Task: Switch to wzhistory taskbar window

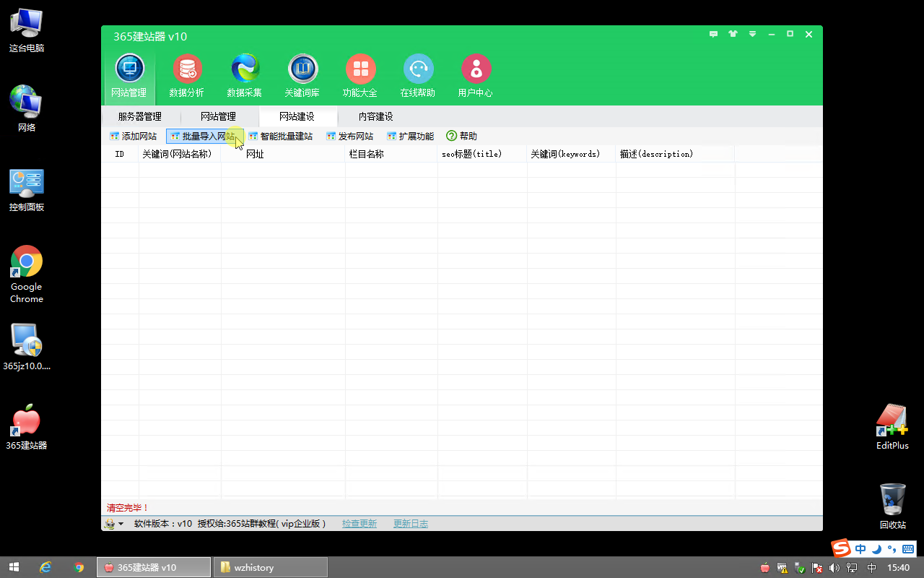Action: (x=271, y=567)
